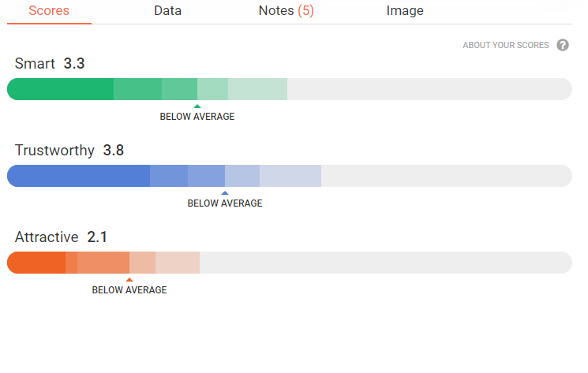Click the green average marker triangle

pyautogui.click(x=197, y=106)
